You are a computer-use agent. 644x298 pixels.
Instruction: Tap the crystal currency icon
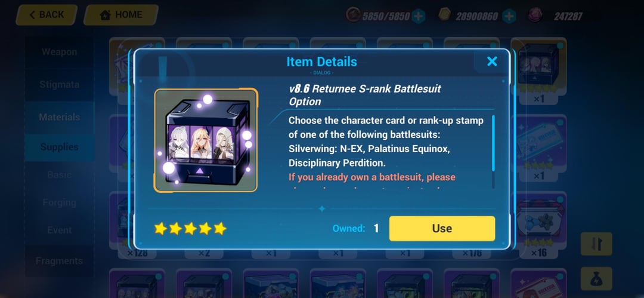(535, 16)
